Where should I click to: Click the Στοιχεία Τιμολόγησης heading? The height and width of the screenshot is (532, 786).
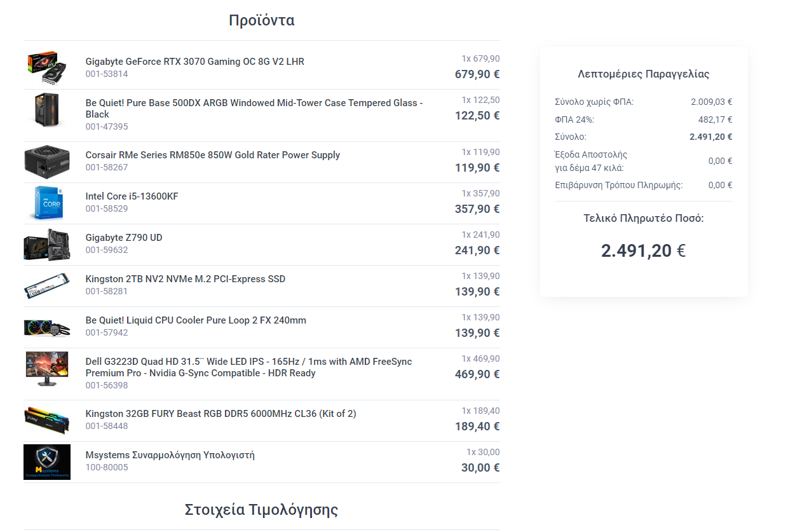[261, 510]
